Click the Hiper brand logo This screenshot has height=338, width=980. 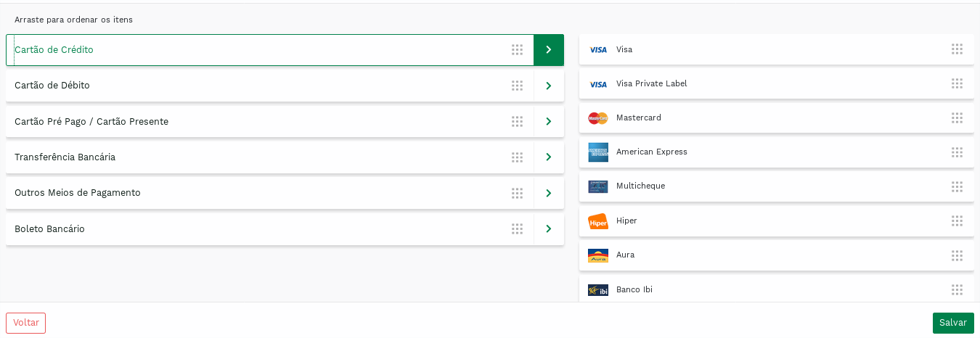(x=598, y=220)
